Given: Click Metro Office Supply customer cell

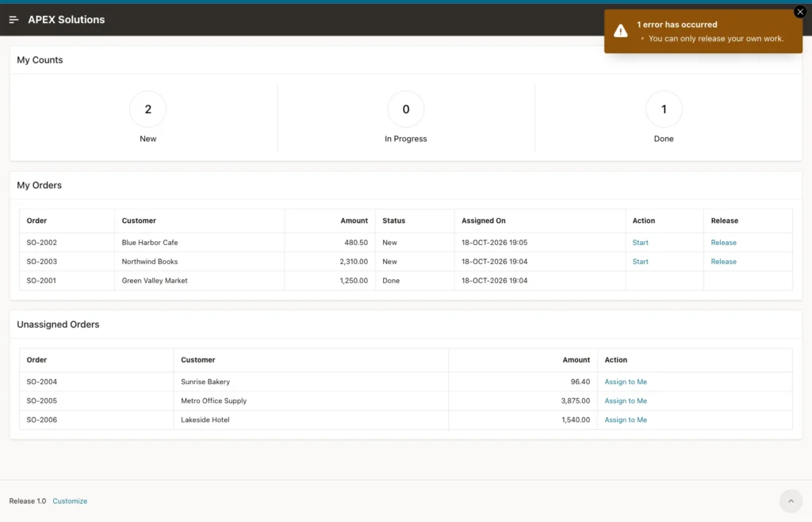Looking at the screenshot, I should (x=311, y=401).
